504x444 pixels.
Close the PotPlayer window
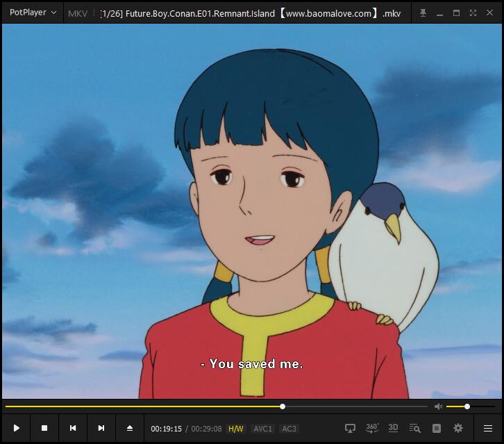489,13
